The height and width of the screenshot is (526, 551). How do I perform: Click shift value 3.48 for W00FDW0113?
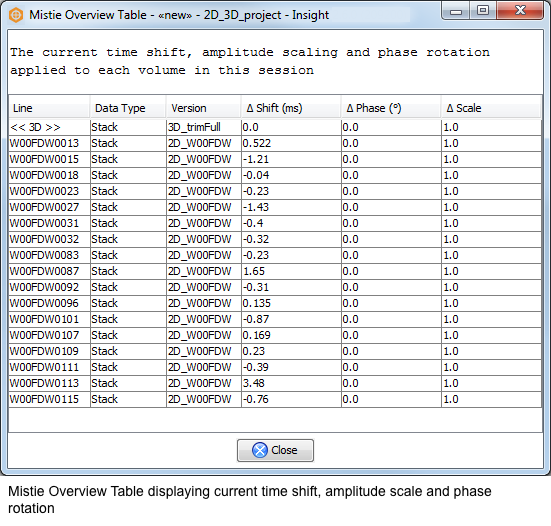tap(291, 383)
